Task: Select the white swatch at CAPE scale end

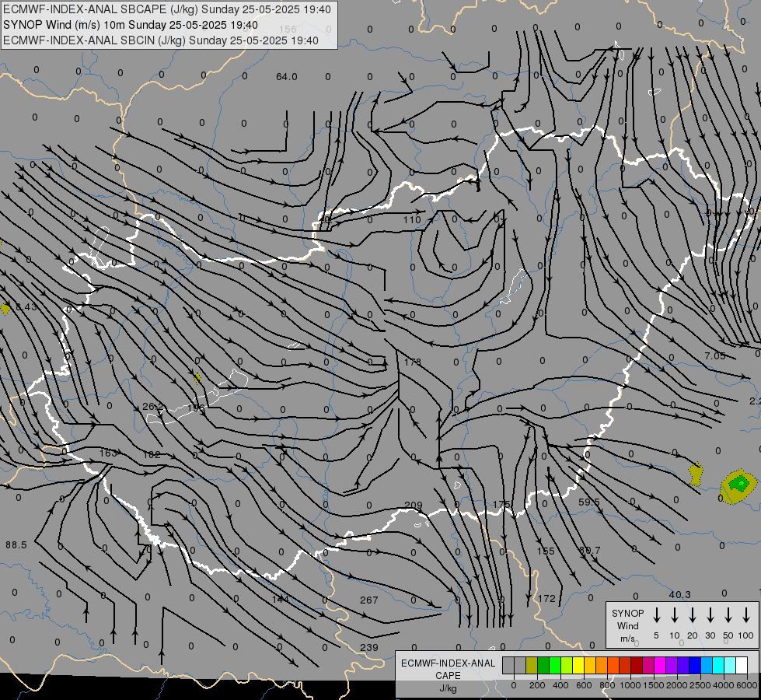Action: (741, 665)
